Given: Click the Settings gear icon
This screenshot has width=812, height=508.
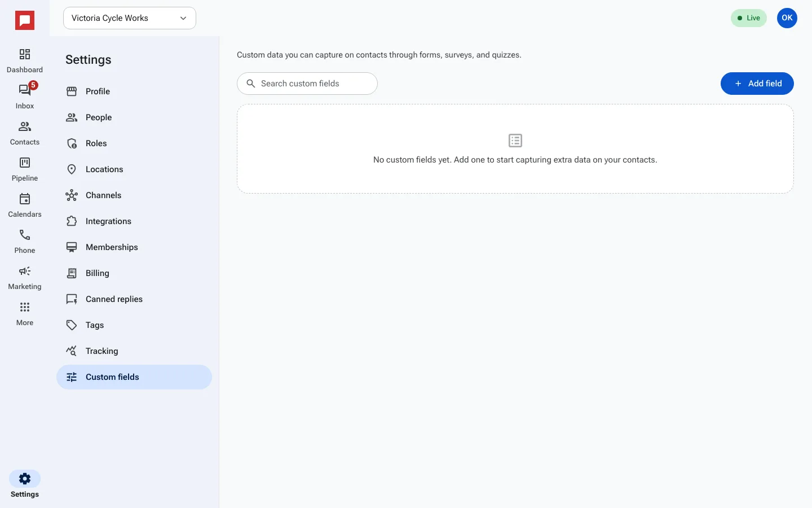Looking at the screenshot, I should click(x=25, y=479).
